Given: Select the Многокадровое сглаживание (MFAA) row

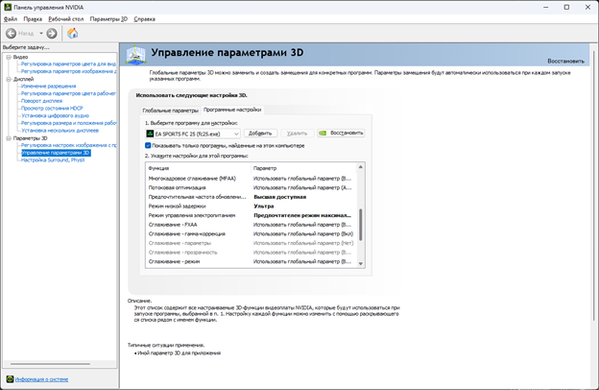Looking at the screenshot, I should 251,178.
